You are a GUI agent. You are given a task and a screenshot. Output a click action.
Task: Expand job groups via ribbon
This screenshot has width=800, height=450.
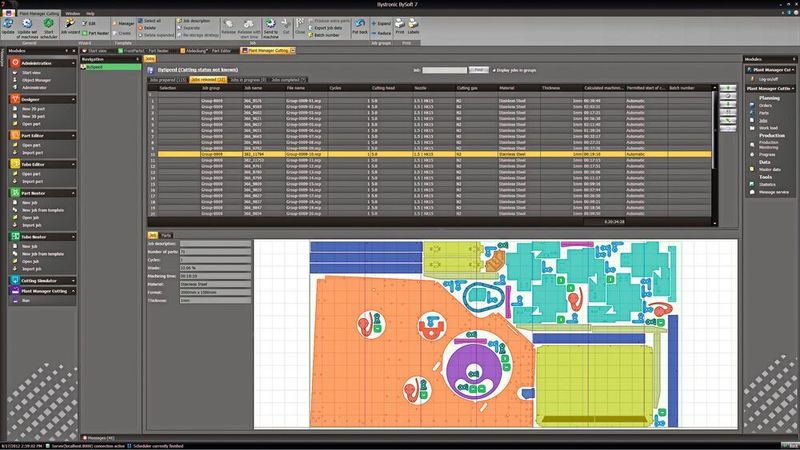point(381,23)
